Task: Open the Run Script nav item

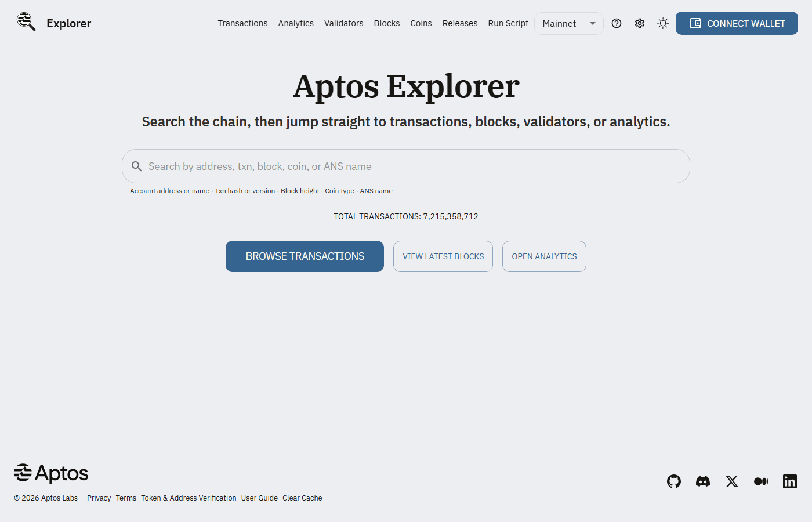Action: pos(508,23)
